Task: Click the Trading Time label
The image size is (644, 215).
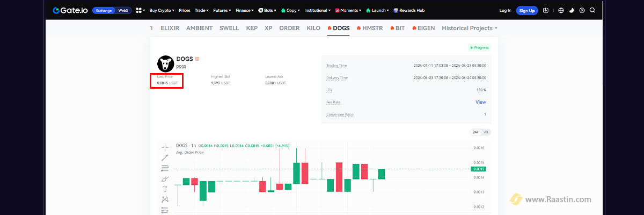Action: tap(336, 66)
